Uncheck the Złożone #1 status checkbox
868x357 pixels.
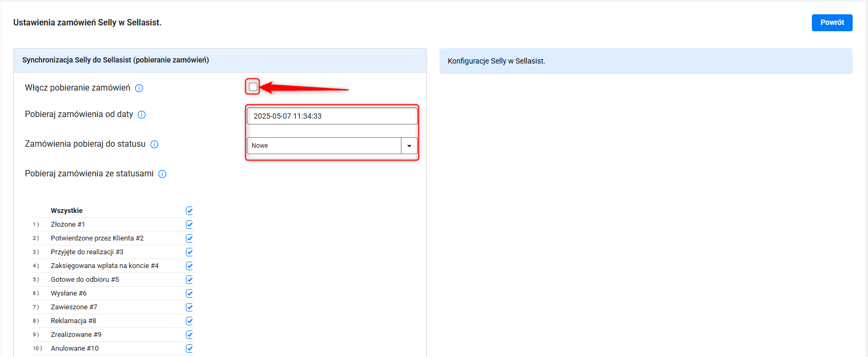(190, 225)
